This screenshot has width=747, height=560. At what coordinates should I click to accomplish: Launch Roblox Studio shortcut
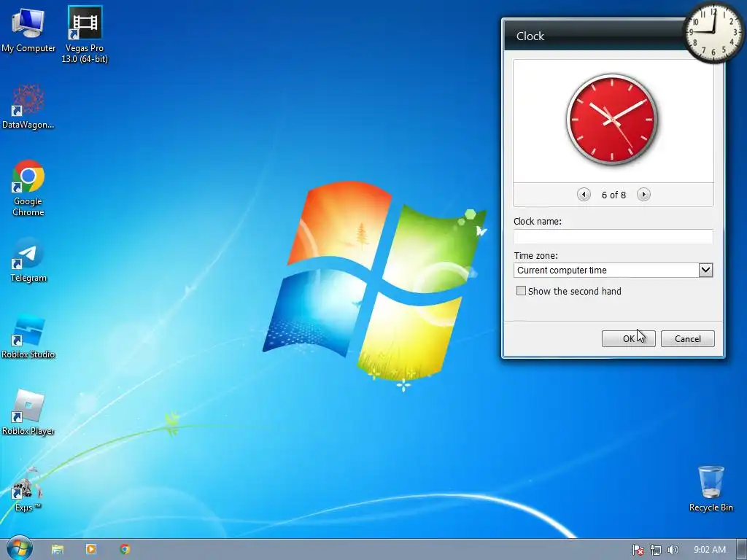point(28,337)
